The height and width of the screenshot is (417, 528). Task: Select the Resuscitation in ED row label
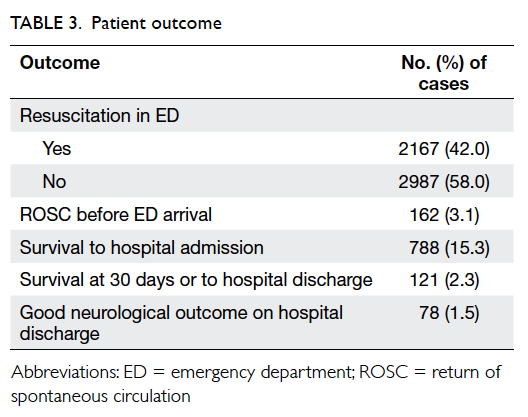pyautogui.click(x=99, y=116)
